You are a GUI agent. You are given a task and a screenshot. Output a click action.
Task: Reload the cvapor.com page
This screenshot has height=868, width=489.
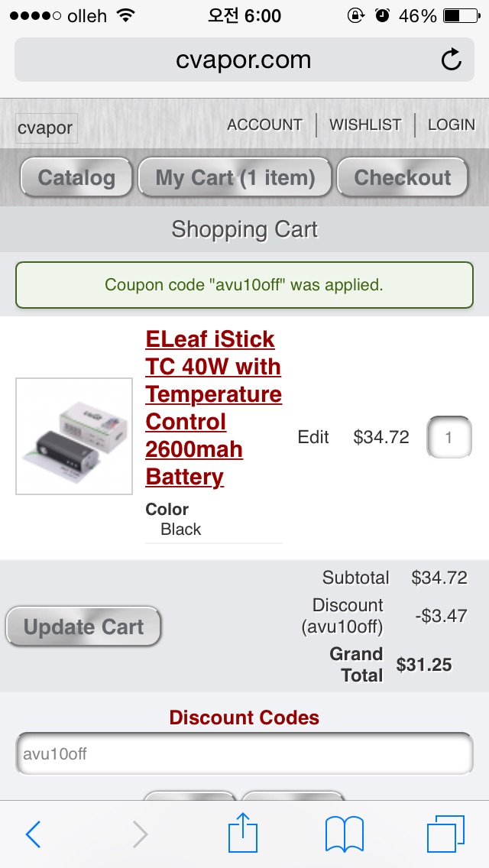(452, 60)
